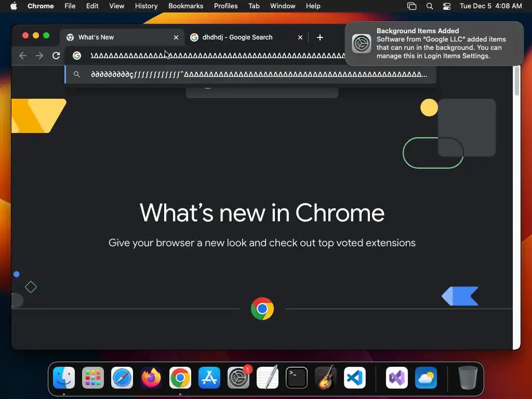Open the Weather app from the Dock
This screenshot has height=399, width=532.
click(x=426, y=378)
